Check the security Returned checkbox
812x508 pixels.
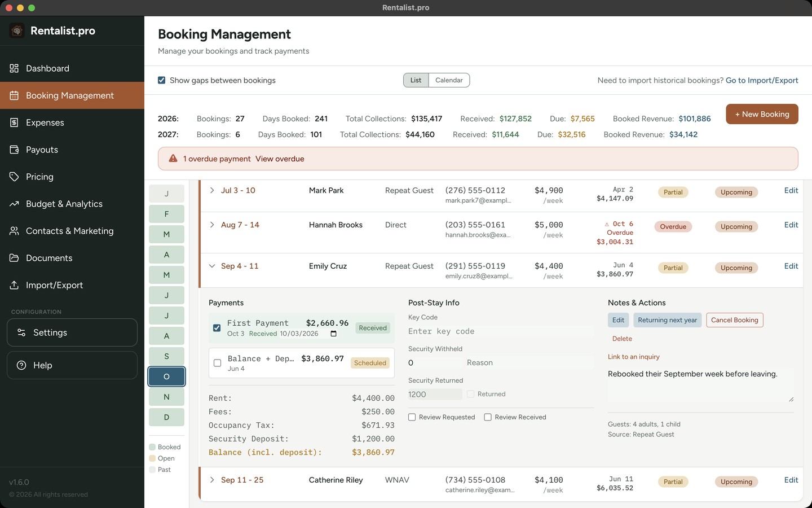pos(470,394)
